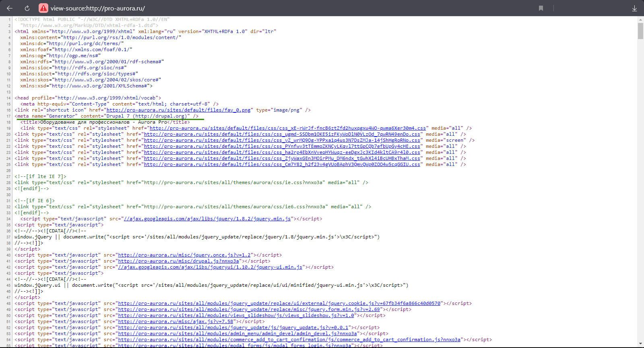The width and height of the screenshot is (644, 348).
Task: Click the xmlns:content rss/1.0/modules line
Action: click(x=101, y=37)
